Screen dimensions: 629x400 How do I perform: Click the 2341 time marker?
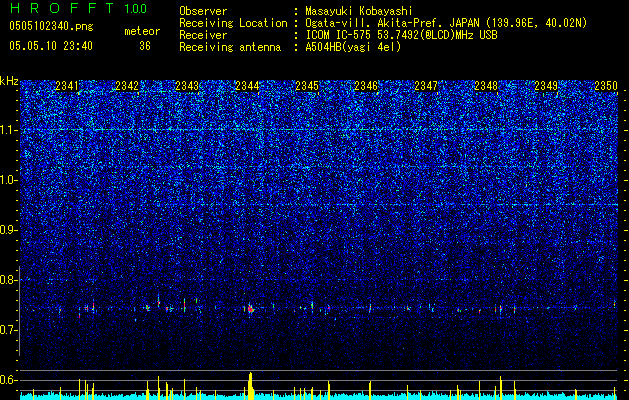pyautogui.click(x=67, y=86)
